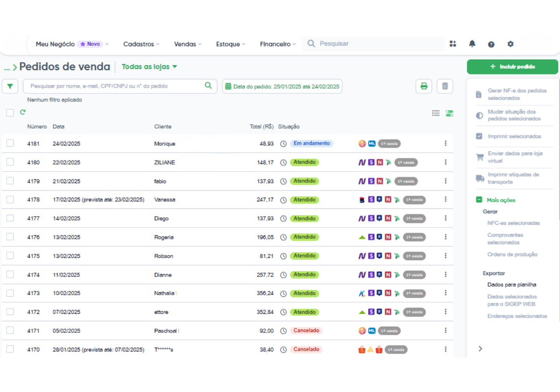560x392 pixels.
Task: Open the notifications bell
Action: (472, 44)
